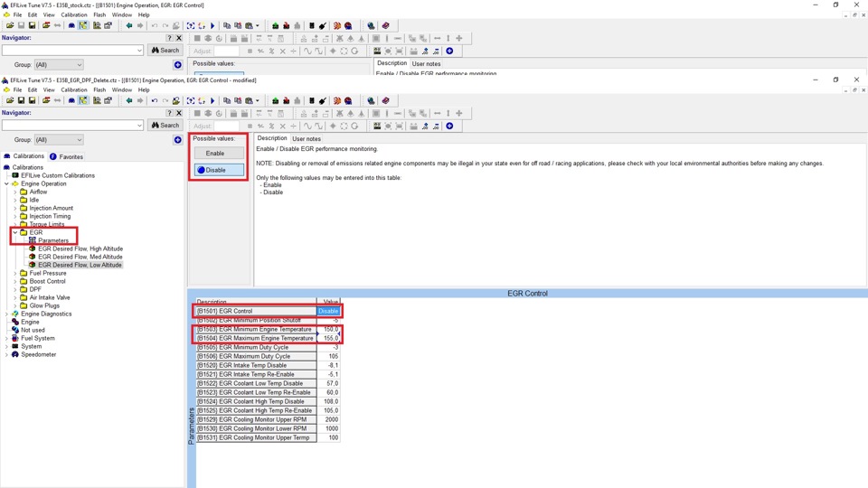Open File menu in E35B_stock window
Screen dimensions: 868x488
coord(17,15)
